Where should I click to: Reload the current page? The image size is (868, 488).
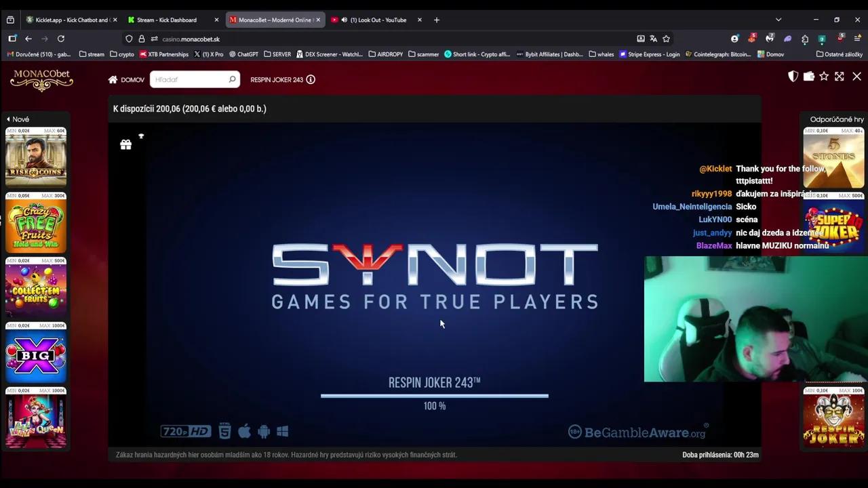click(61, 39)
